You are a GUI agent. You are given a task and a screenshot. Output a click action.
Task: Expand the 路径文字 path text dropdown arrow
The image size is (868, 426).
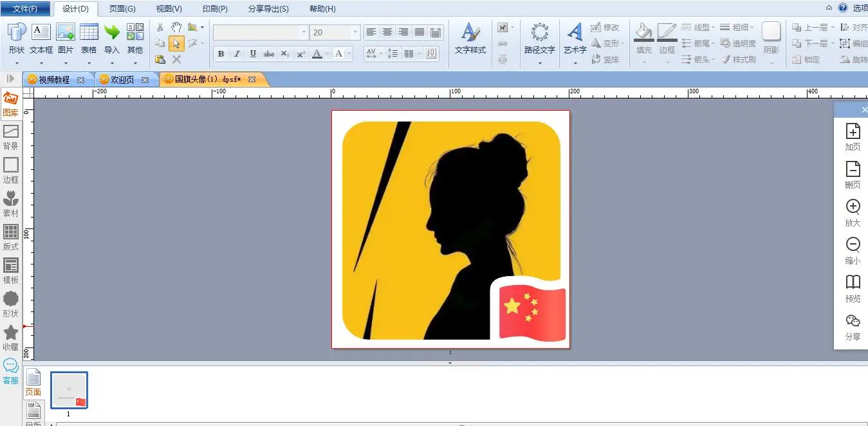point(539,63)
